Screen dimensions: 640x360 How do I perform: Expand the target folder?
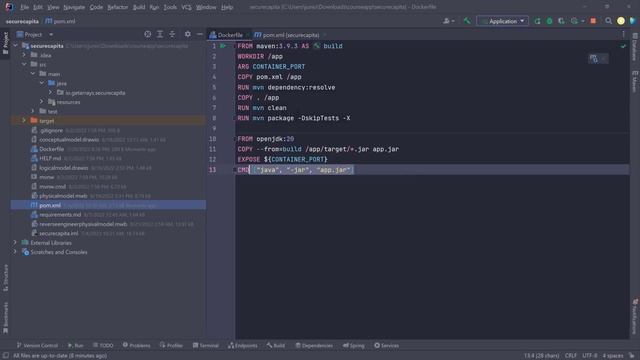pyautogui.click(x=24, y=121)
